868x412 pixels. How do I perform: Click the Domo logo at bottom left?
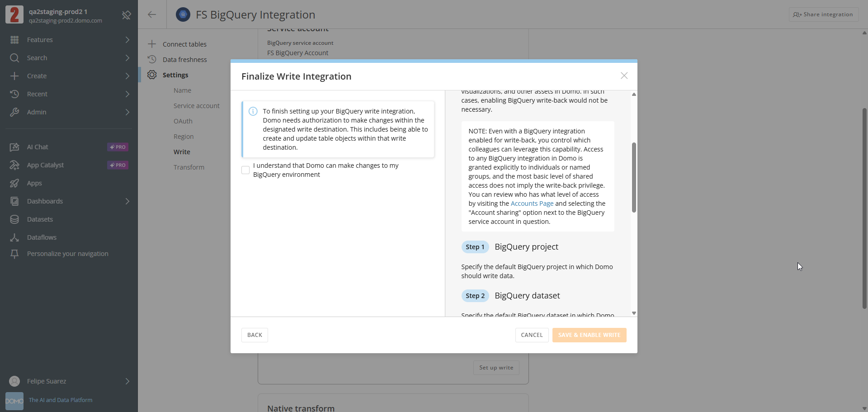click(14, 401)
